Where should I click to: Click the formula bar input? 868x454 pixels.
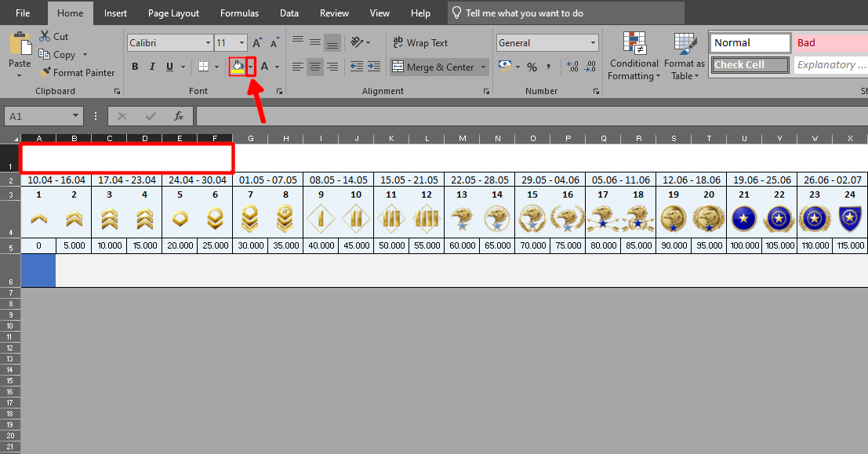pyautogui.click(x=532, y=116)
